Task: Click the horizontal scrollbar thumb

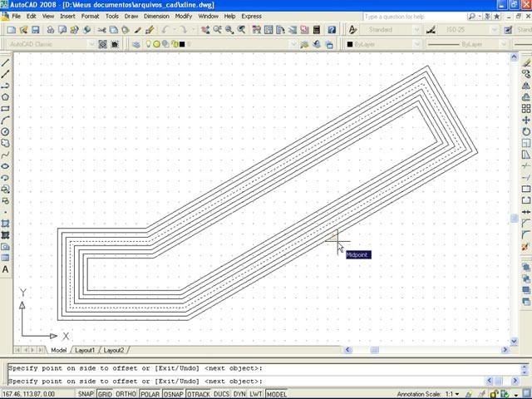Action: point(374,349)
